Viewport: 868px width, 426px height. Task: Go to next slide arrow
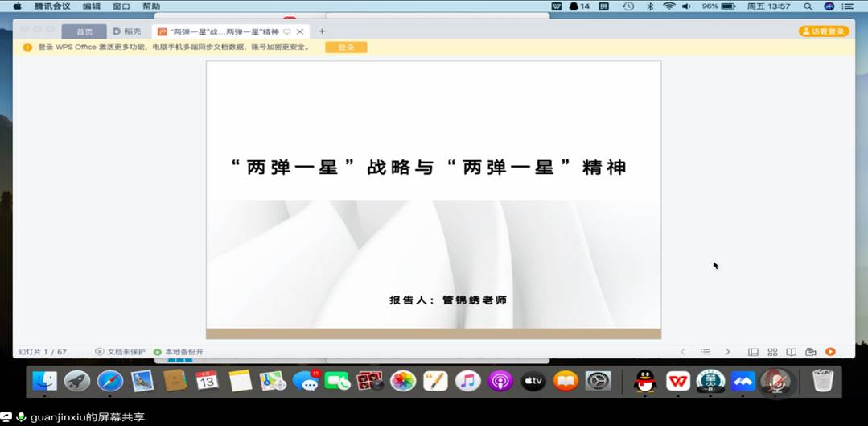727,352
